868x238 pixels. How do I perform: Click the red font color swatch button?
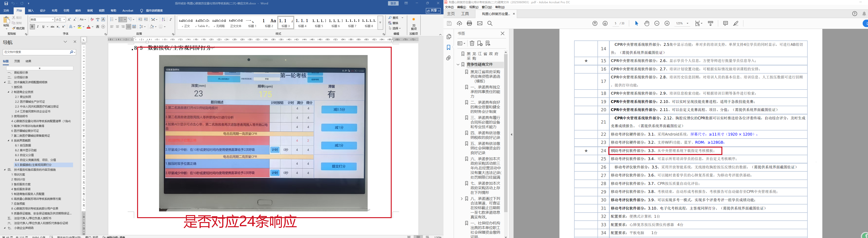(x=88, y=27)
